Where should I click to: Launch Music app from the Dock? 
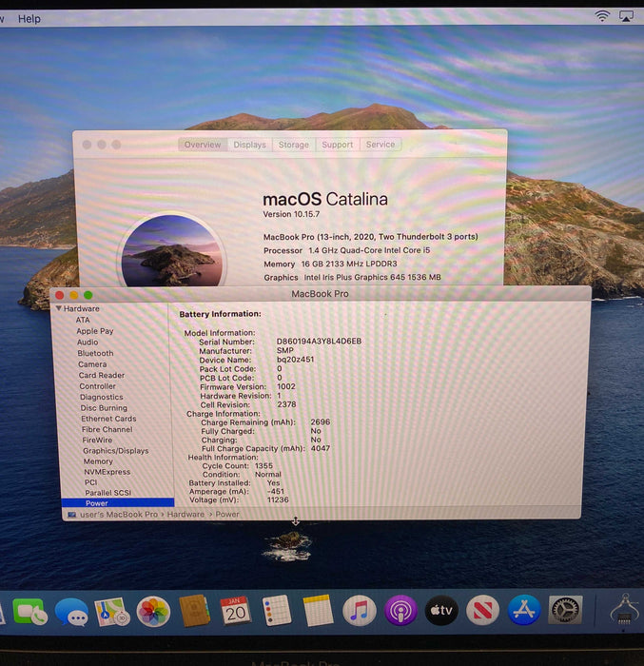click(x=359, y=611)
